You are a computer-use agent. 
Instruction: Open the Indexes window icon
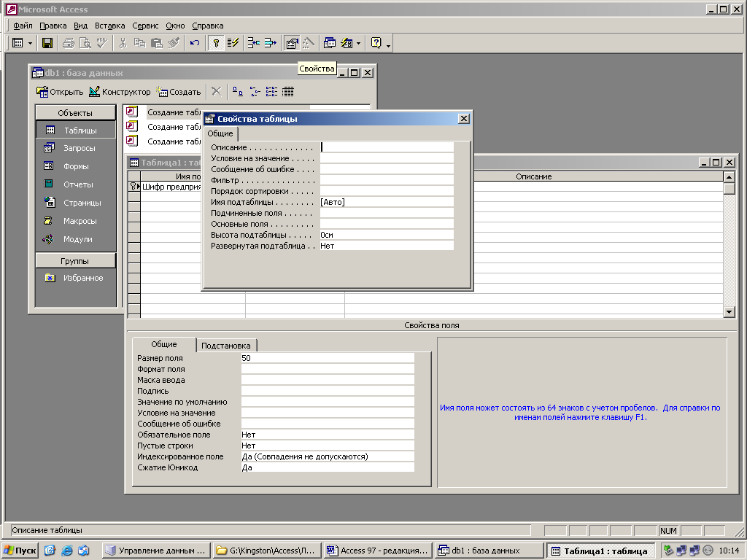tap(233, 43)
